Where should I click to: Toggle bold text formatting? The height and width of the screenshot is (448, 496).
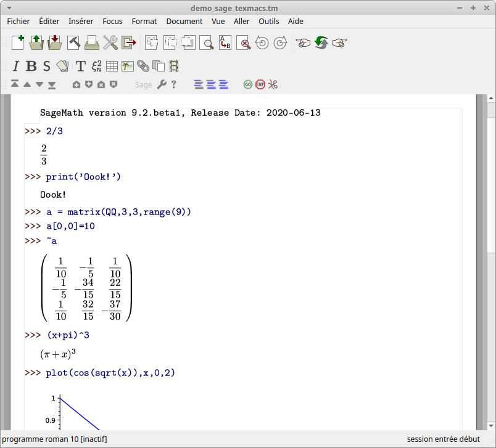pos(31,66)
